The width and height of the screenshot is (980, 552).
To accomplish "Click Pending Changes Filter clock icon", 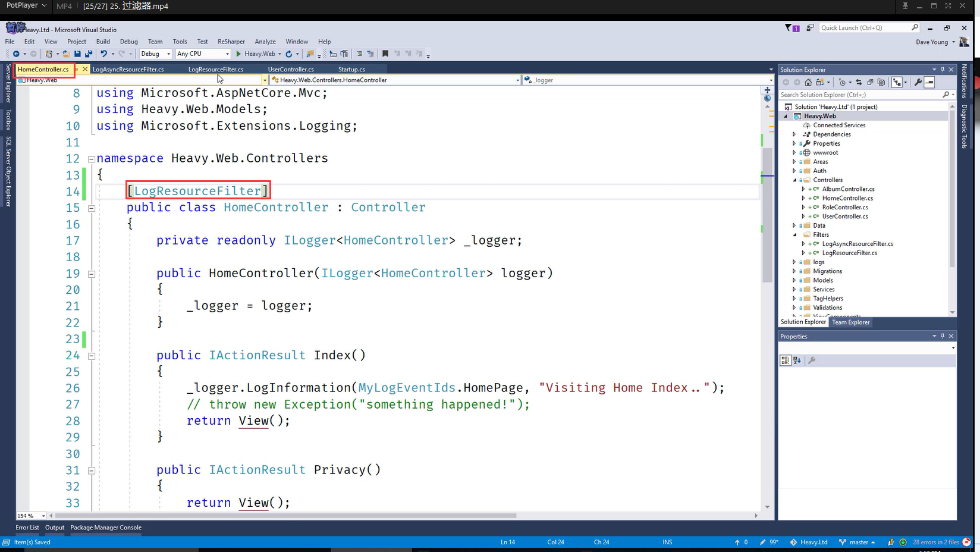I will pyautogui.click(x=841, y=82).
